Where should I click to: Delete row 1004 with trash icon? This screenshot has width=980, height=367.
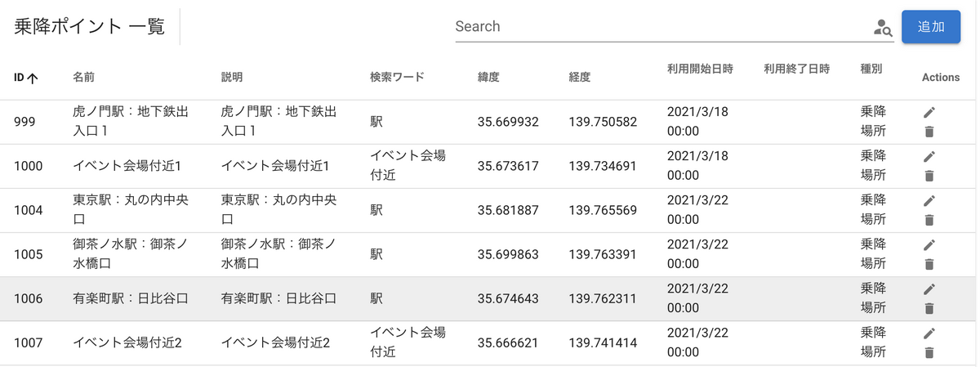point(929,219)
